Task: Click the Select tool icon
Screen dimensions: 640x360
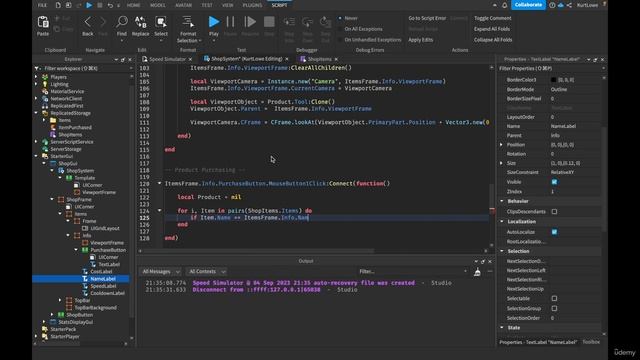Action: (x=161, y=22)
